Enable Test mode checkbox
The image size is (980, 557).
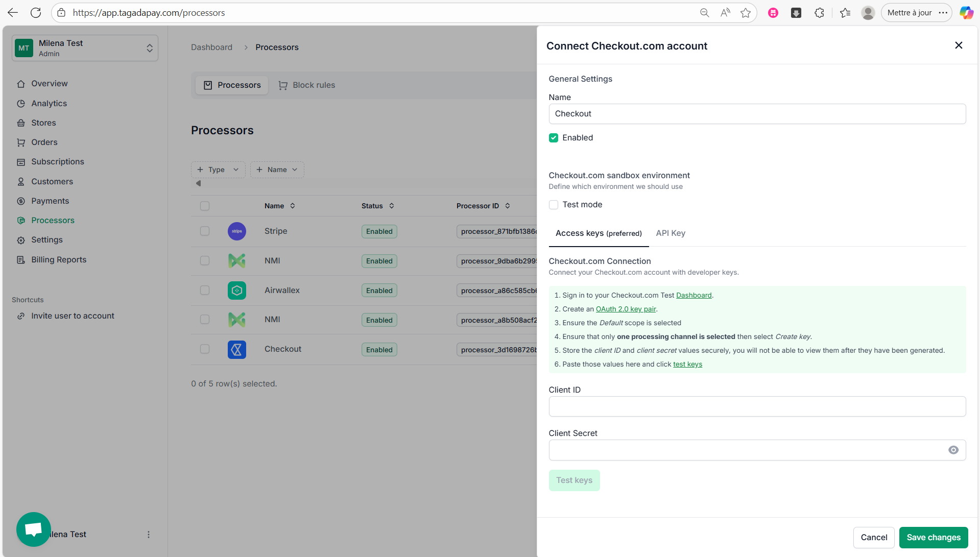pos(554,205)
